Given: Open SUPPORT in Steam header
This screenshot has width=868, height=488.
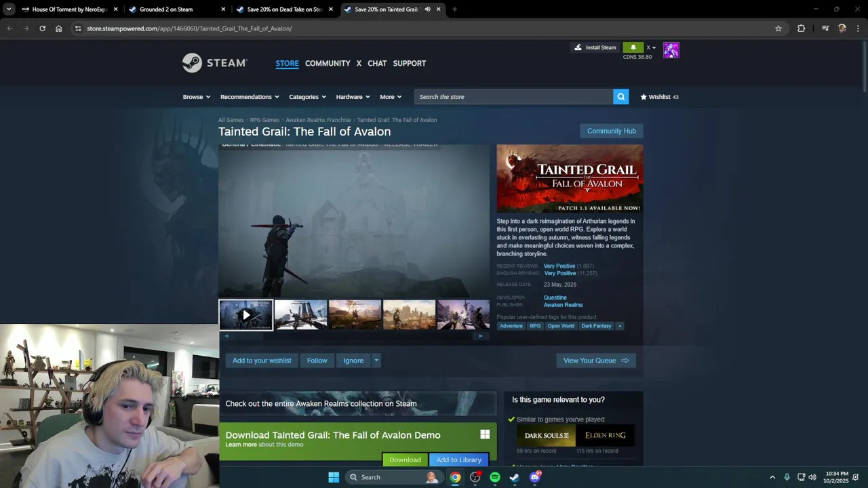Looking at the screenshot, I should click(410, 63).
